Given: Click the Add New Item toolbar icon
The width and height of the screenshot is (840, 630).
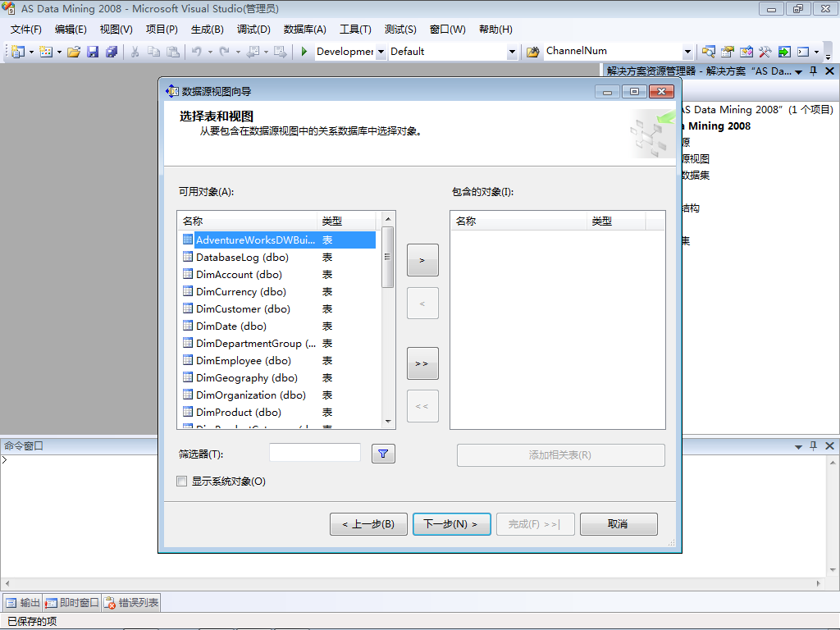Looking at the screenshot, I should [x=46, y=52].
